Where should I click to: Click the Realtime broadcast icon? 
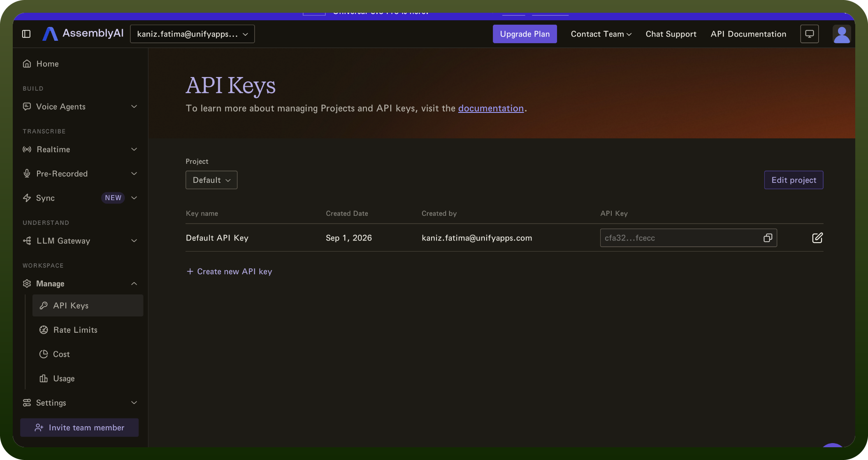27,149
